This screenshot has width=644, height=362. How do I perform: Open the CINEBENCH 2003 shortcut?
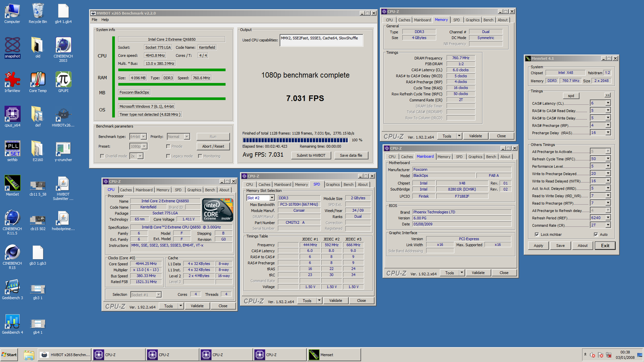pos(63,50)
